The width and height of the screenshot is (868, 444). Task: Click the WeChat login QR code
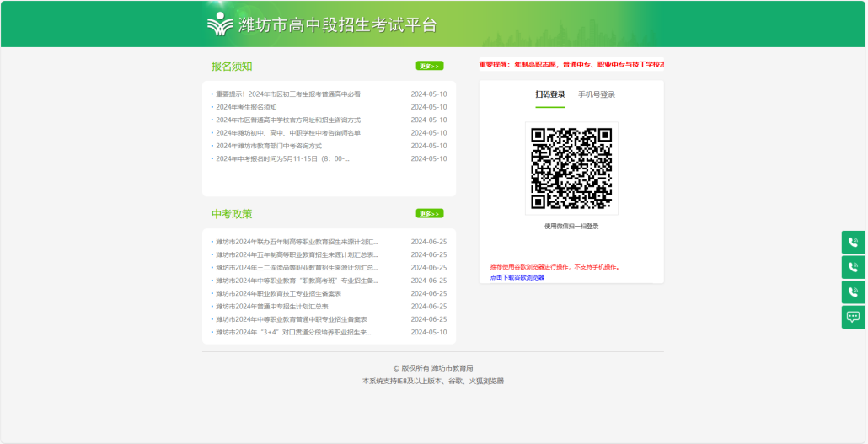click(x=571, y=169)
